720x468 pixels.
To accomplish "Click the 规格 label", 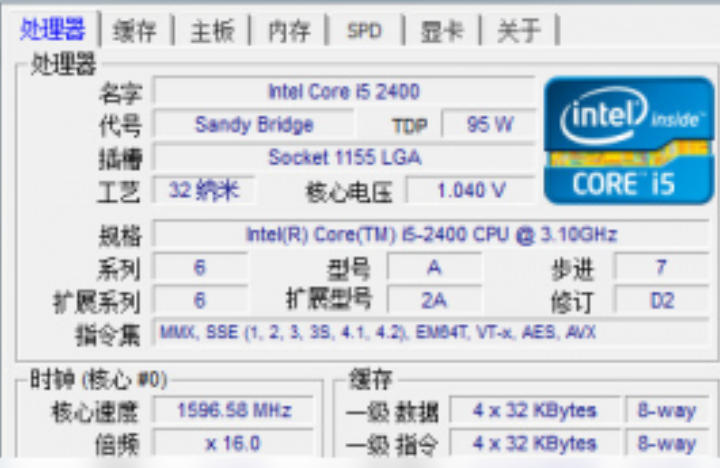I will pos(121,236).
